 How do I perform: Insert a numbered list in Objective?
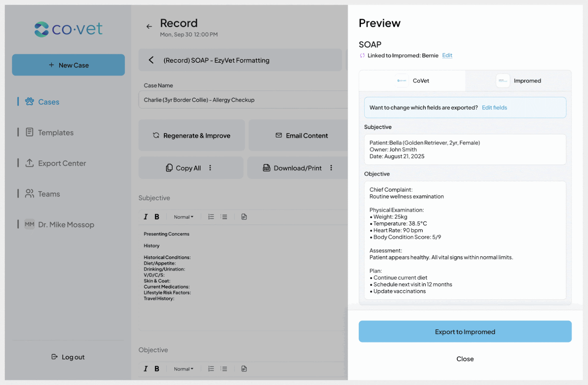(x=211, y=369)
